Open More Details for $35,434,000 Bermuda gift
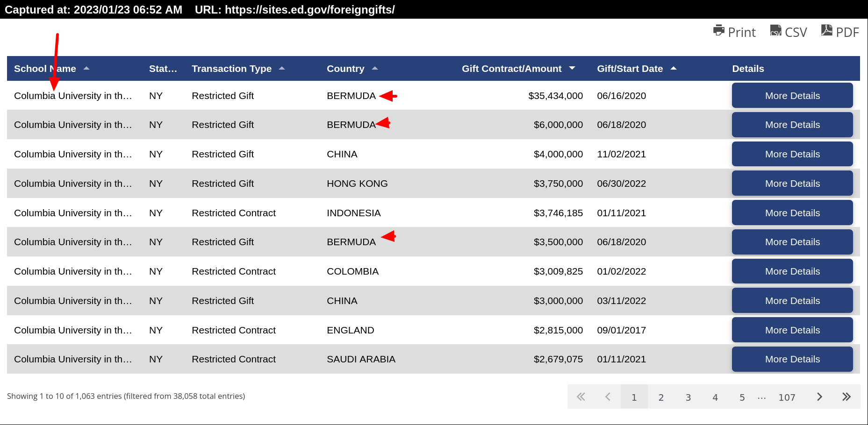The height and width of the screenshot is (425, 868). [x=792, y=95]
